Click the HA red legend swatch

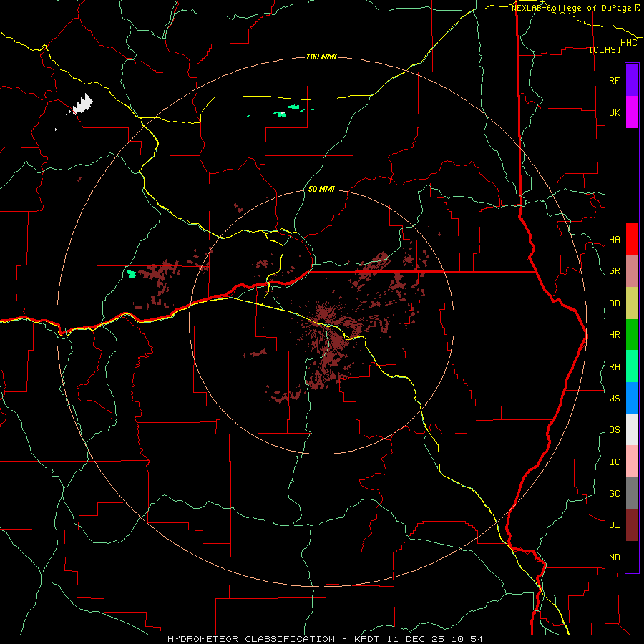(x=632, y=239)
